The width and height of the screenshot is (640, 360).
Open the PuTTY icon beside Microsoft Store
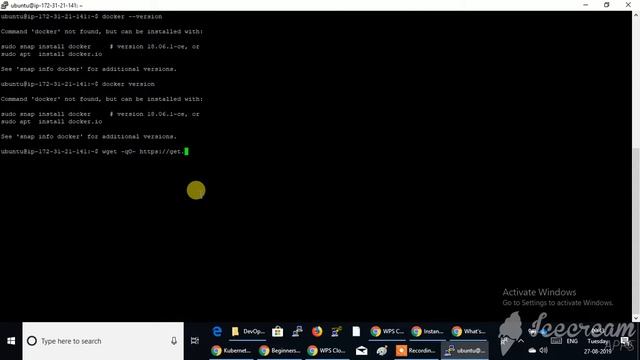coord(297,331)
